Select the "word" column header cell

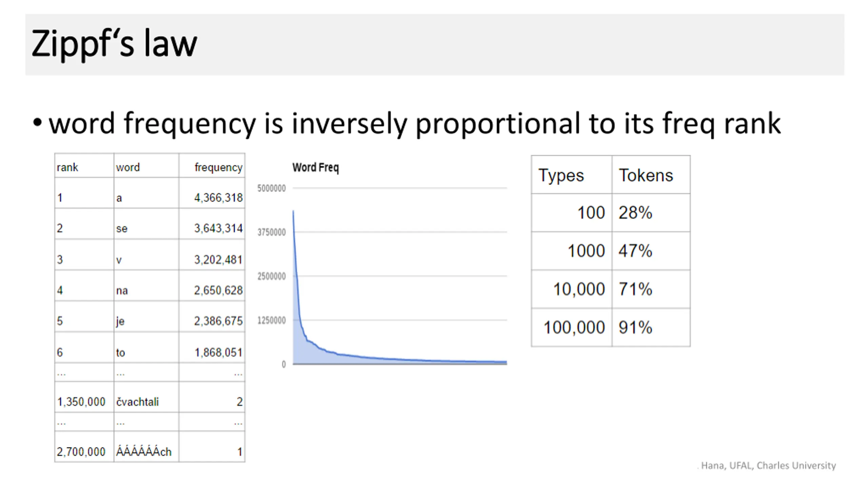pos(128,167)
